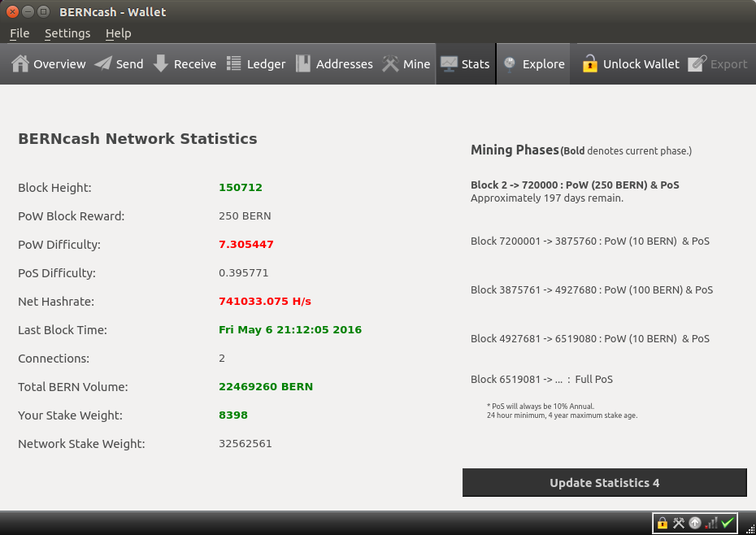
Task: Select the Send paper-plane icon
Action: tap(102, 63)
